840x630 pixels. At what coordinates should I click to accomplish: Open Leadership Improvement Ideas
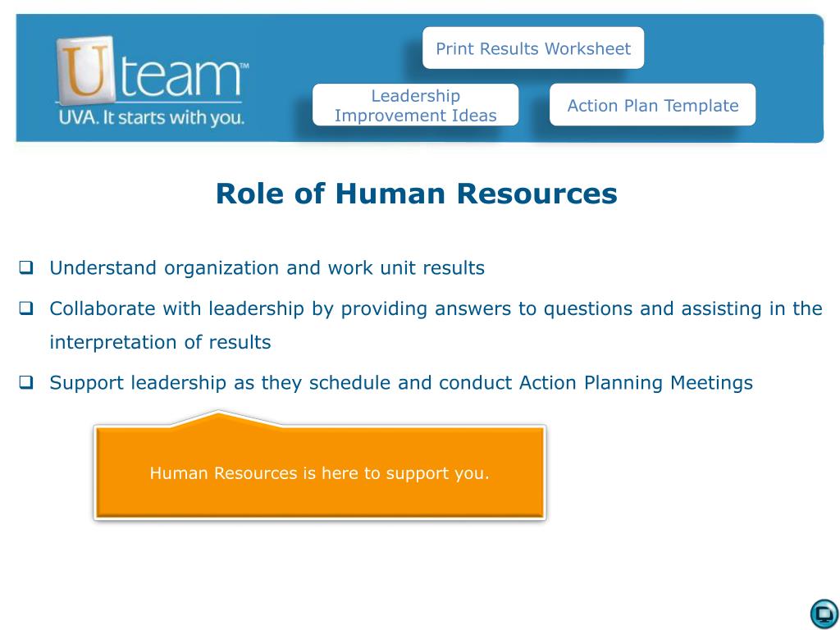click(415, 105)
